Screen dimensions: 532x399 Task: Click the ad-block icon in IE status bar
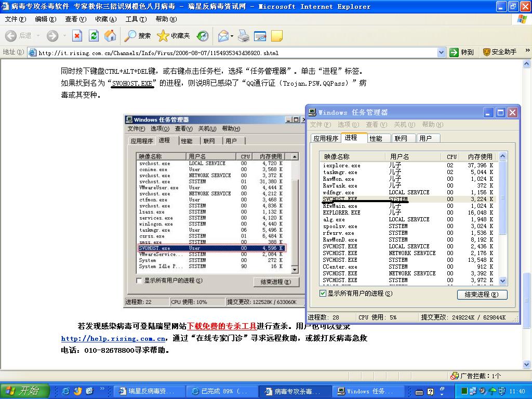(455, 376)
